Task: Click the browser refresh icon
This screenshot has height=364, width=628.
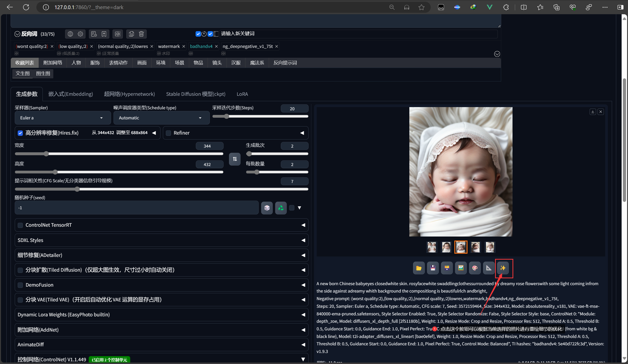Action: [26, 7]
